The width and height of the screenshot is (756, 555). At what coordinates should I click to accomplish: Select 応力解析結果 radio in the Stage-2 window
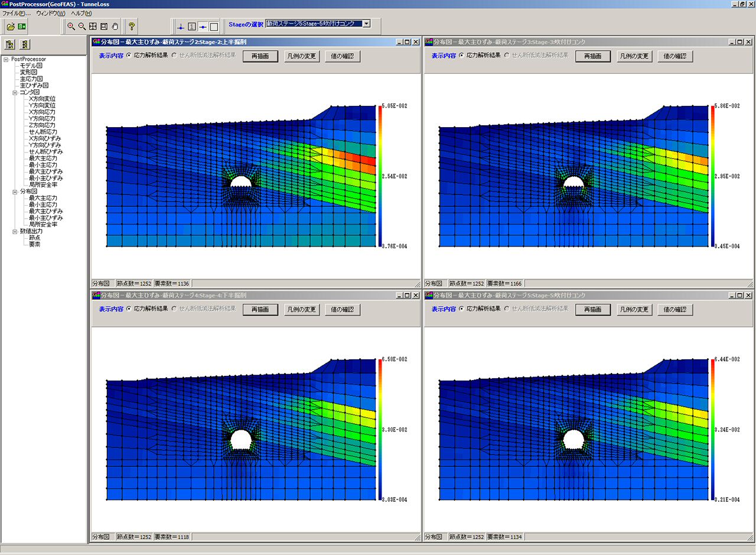129,56
